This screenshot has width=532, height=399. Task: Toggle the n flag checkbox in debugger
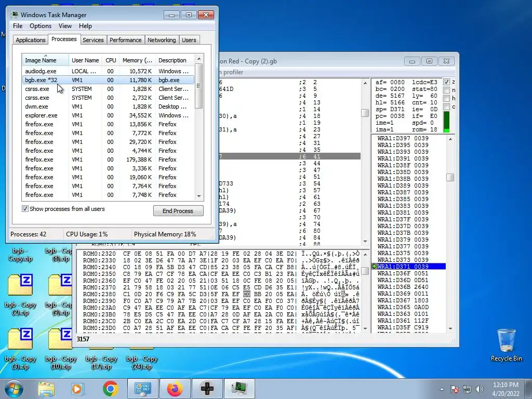click(x=446, y=90)
